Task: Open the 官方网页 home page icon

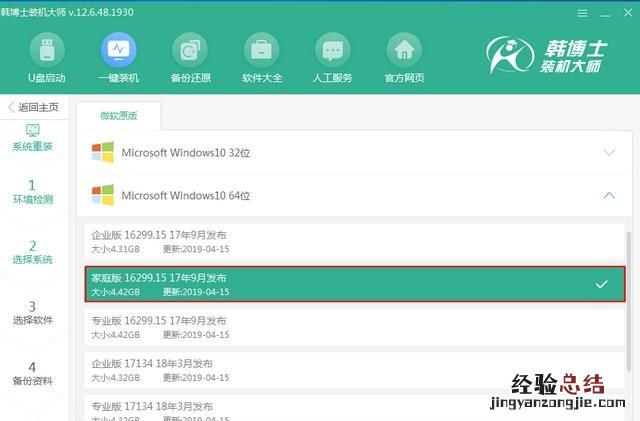Action: pos(404,50)
